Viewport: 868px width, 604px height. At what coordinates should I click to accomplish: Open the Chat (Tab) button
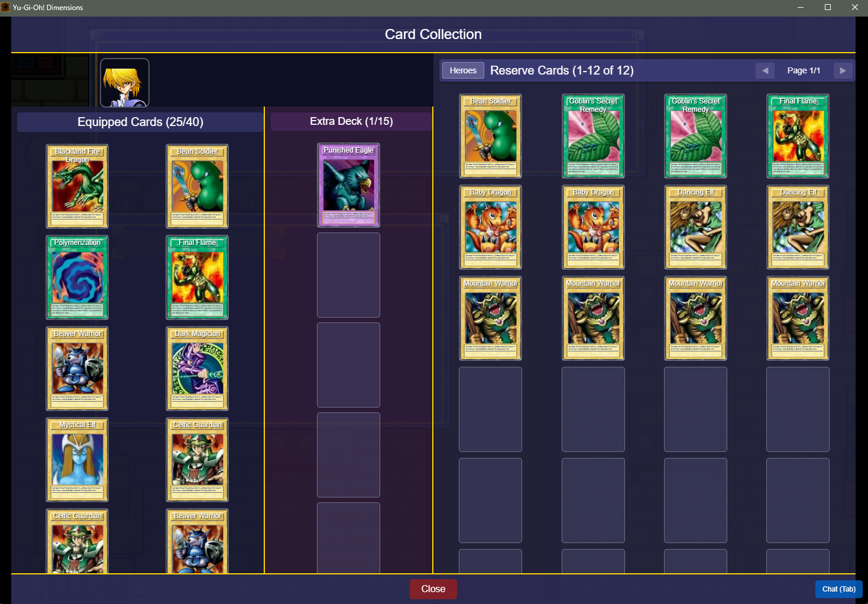839,589
